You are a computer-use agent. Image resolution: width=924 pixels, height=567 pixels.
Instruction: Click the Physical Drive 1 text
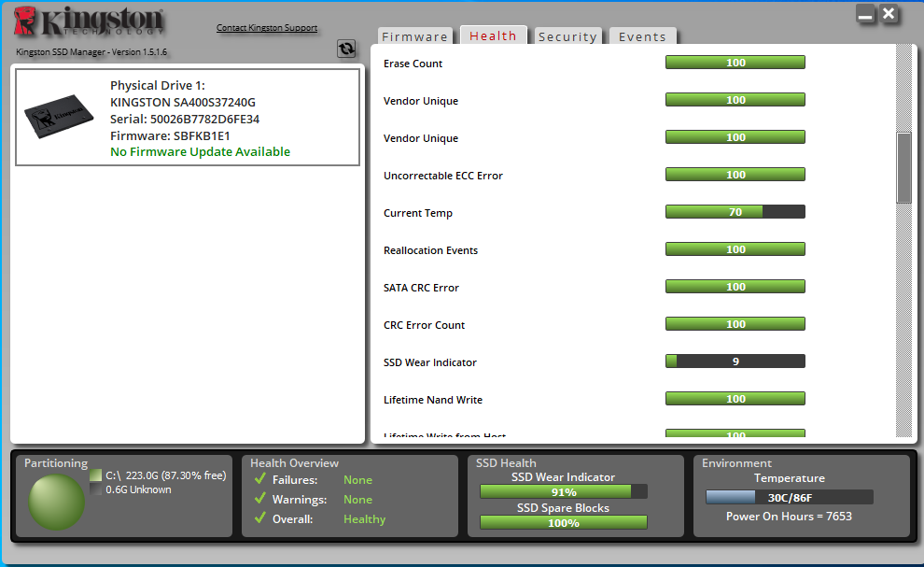point(158,86)
